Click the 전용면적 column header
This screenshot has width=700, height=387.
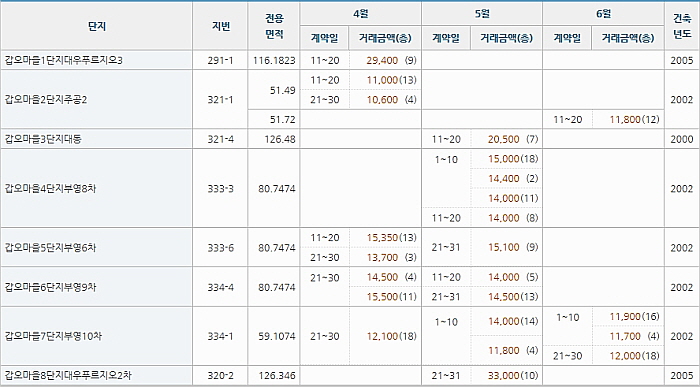tap(274, 26)
